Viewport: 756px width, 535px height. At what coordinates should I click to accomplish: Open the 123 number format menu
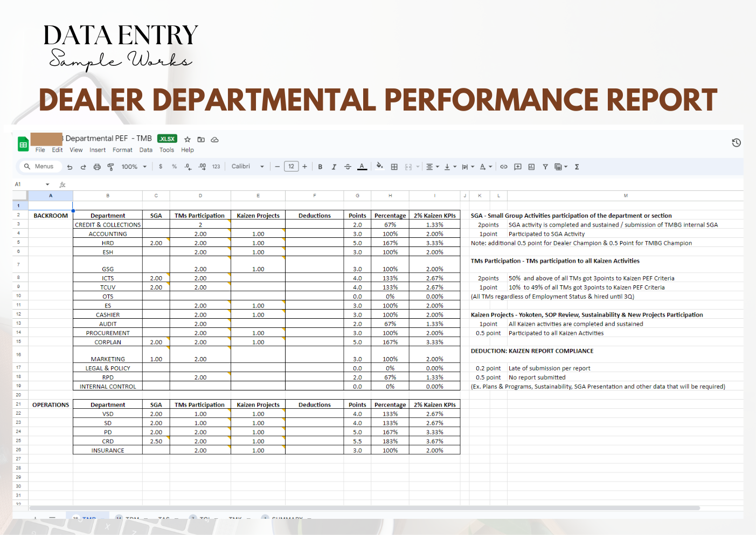[216, 167]
